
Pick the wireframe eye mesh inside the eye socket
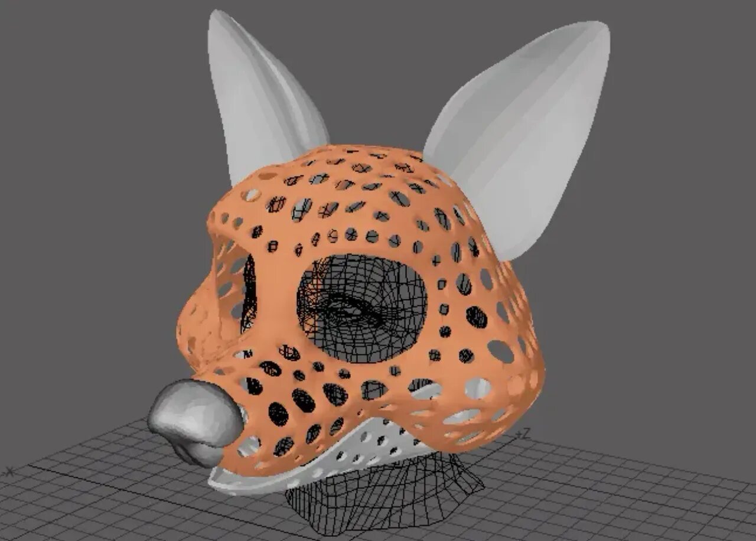(x=361, y=309)
